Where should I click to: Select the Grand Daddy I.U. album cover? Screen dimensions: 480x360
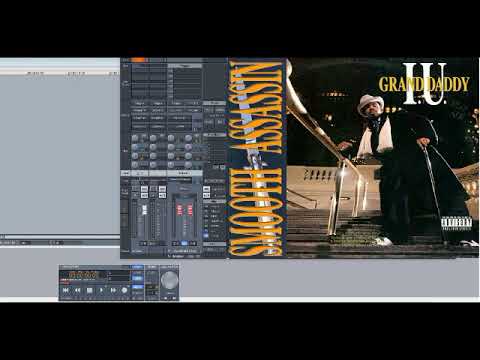pyautogui.click(x=383, y=158)
